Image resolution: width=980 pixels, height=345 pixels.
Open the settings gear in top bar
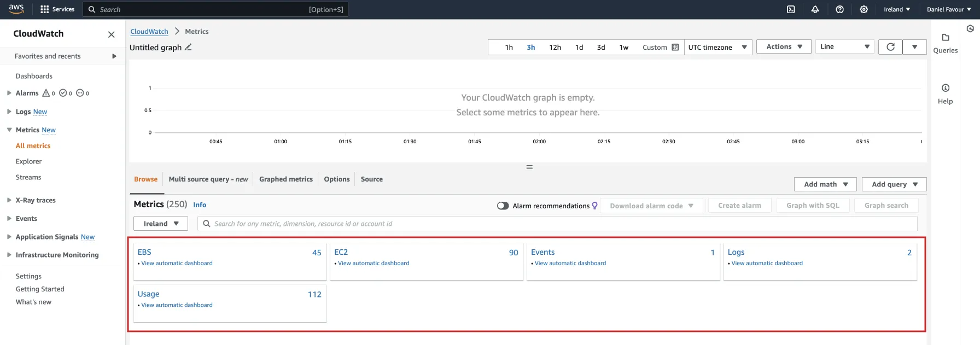click(x=864, y=9)
